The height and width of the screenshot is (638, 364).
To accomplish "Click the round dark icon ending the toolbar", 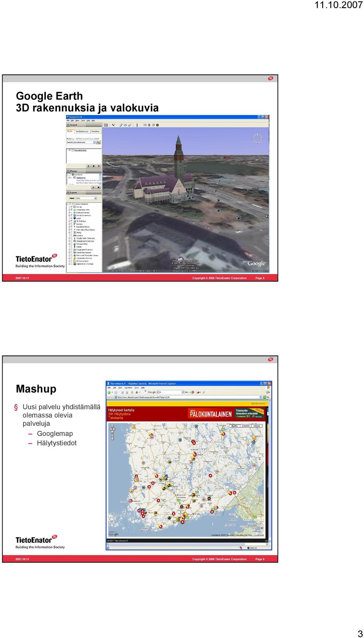I will (157, 125).
